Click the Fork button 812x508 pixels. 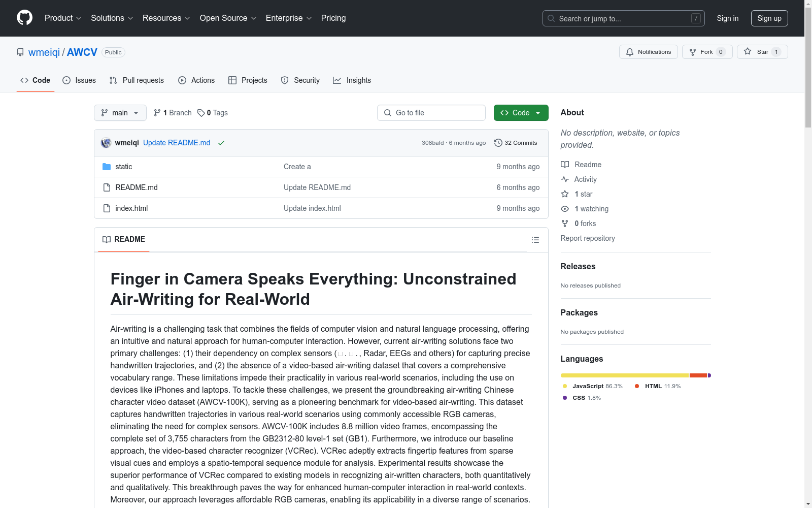[707, 52]
